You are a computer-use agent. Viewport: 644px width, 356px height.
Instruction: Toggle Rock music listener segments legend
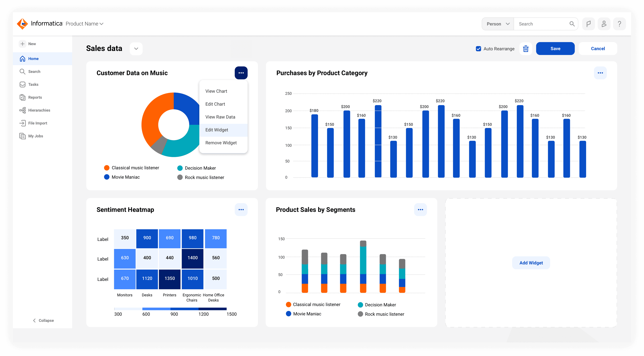click(384, 314)
